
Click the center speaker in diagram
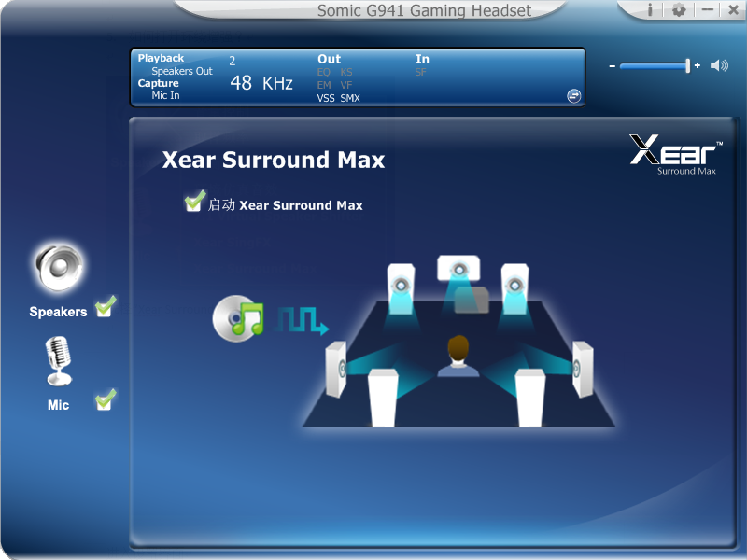click(x=458, y=270)
